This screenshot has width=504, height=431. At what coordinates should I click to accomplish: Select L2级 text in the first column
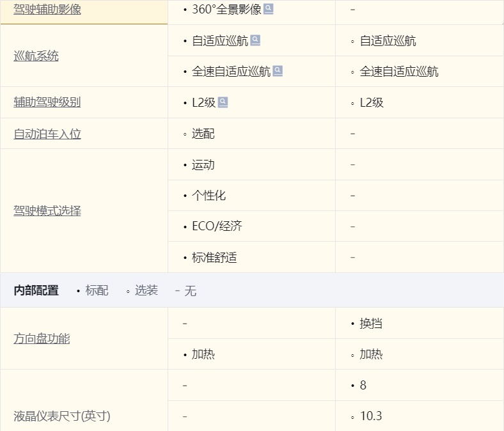click(204, 102)
